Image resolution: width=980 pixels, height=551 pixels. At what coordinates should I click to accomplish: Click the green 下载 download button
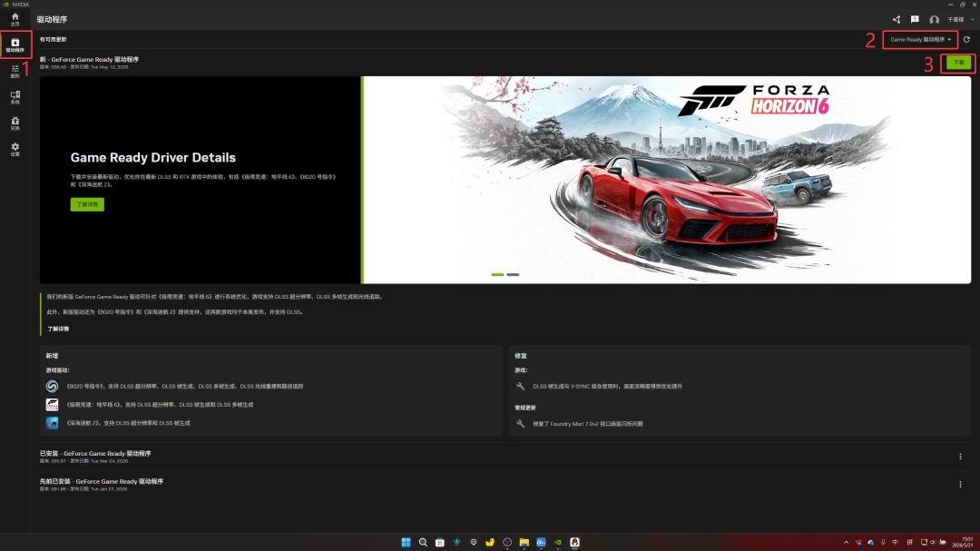[x=958, y=63]
